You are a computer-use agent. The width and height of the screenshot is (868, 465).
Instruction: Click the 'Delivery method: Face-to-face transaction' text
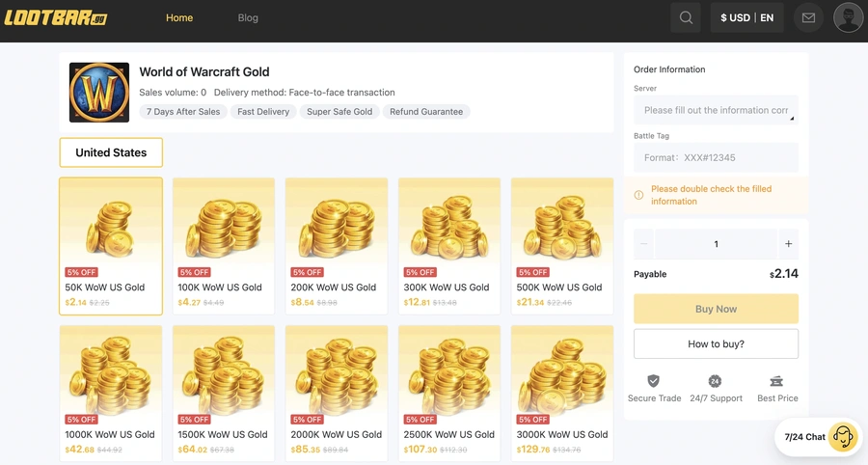[x=305, y=93]
